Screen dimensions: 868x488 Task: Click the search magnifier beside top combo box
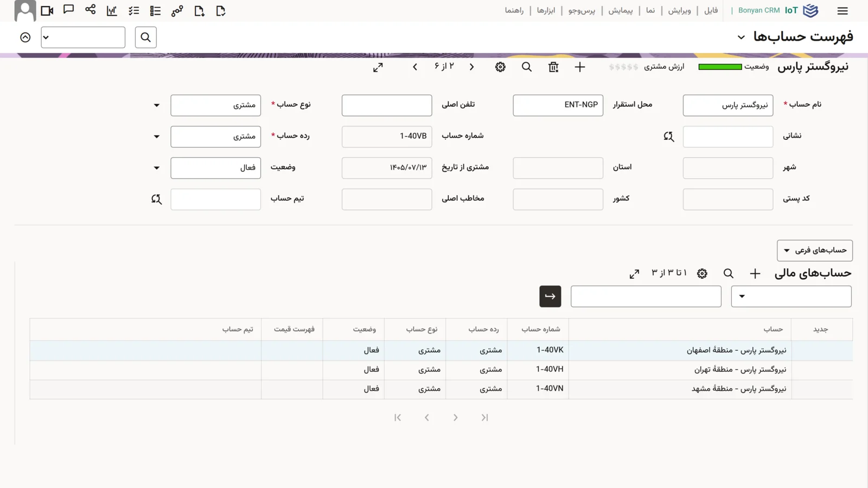tap(145, 37)
